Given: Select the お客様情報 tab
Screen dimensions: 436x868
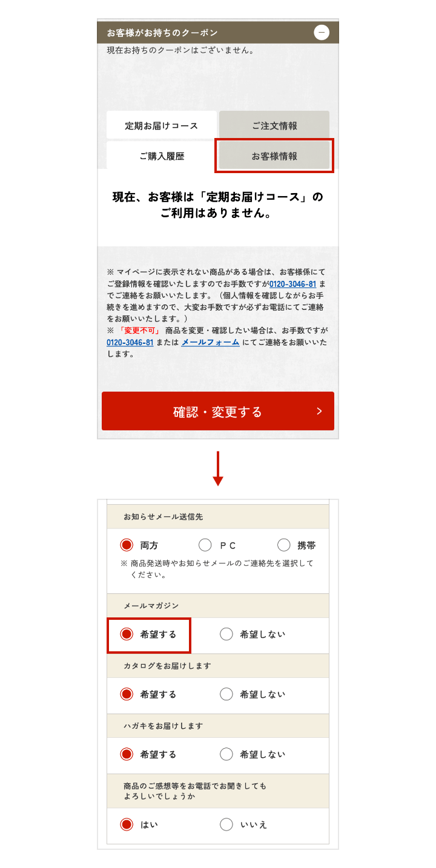Looking at the screenshot, I should pos(274,156).
